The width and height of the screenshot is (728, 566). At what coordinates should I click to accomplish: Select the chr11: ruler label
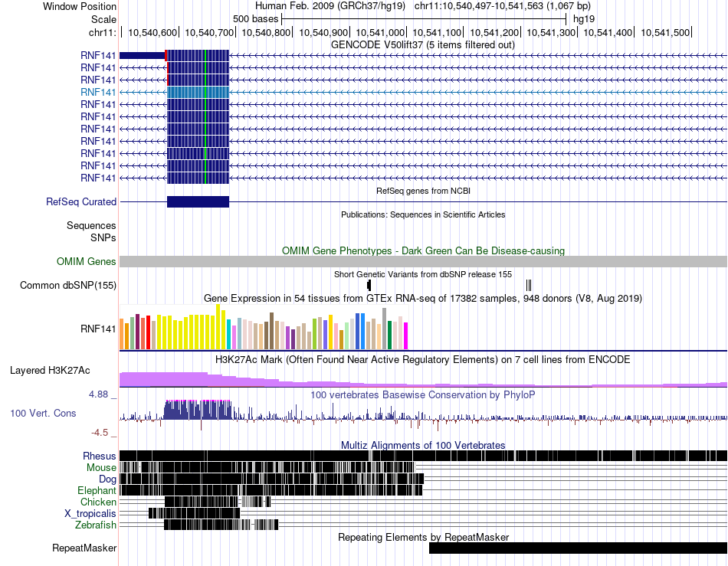[102, 32]
